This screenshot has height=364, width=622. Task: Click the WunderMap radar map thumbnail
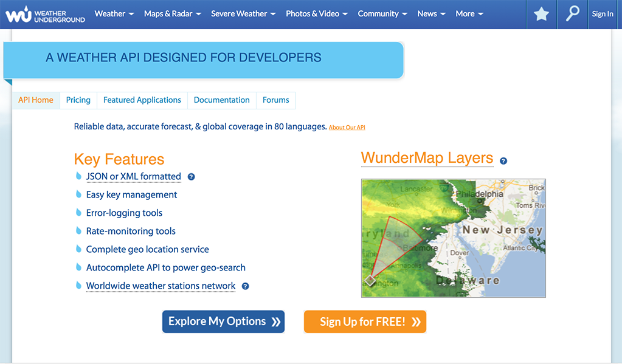point(453,238)
